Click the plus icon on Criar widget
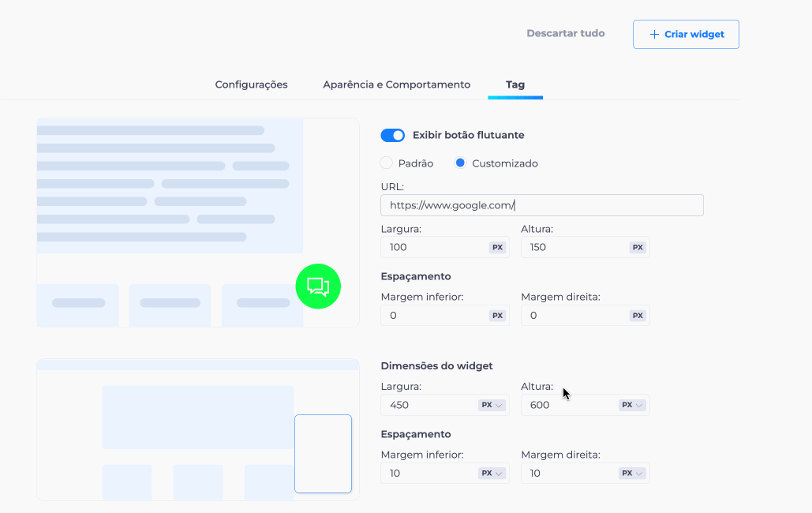The height and width of the screenshot is (513, 812). (654, 34)
